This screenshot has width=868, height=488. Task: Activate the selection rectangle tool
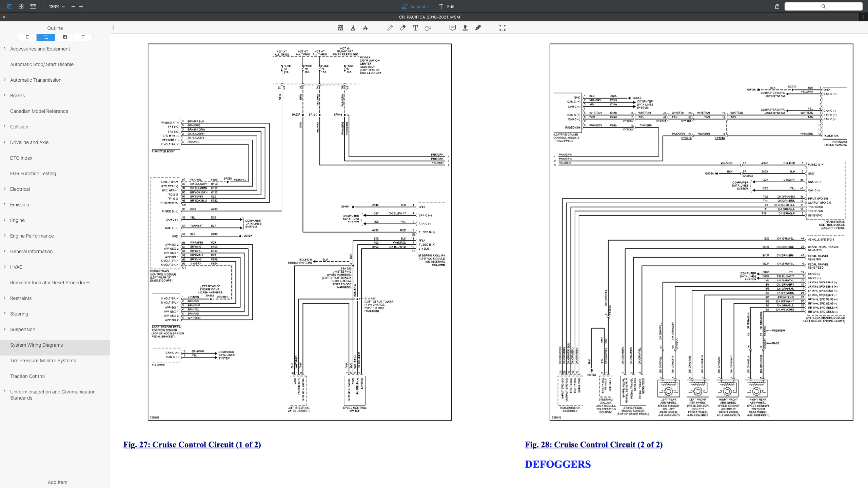pyautogui.click(x=502, y=28)
